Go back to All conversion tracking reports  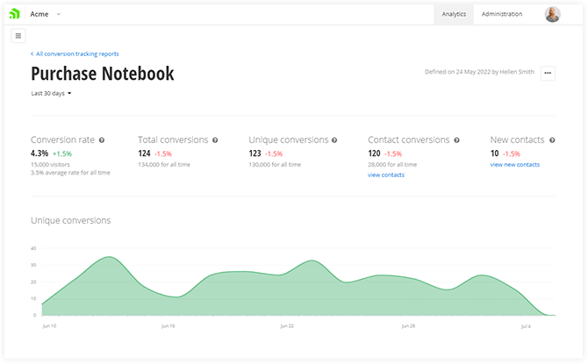(75, 54)
